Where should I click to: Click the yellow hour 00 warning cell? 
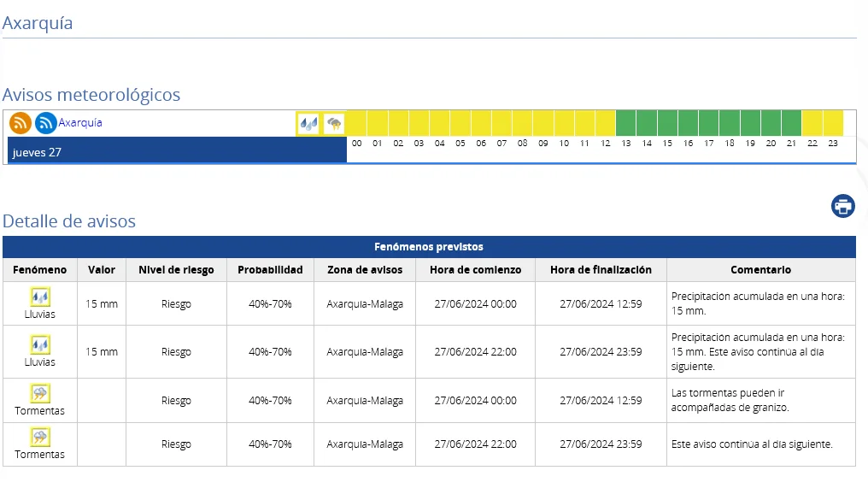(357, 123)
